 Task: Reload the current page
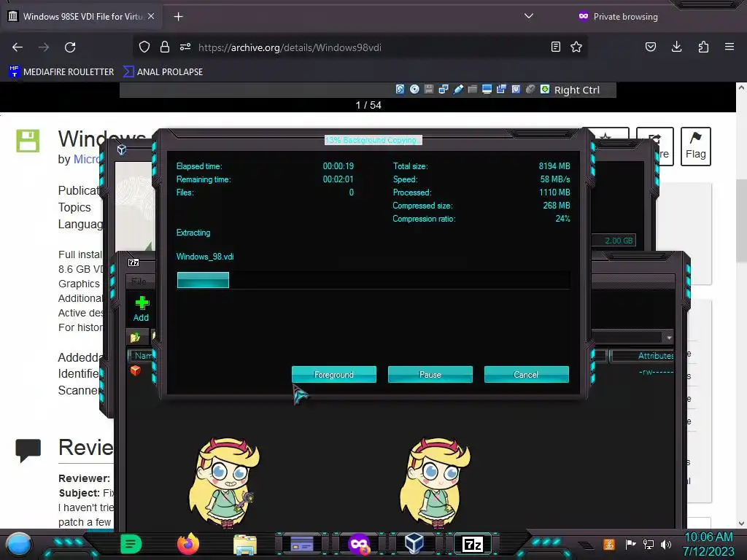[x=70, y=47]
